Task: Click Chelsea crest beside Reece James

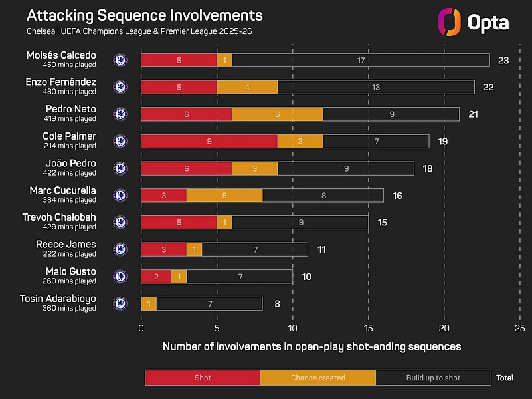Action: pos(120,249)
